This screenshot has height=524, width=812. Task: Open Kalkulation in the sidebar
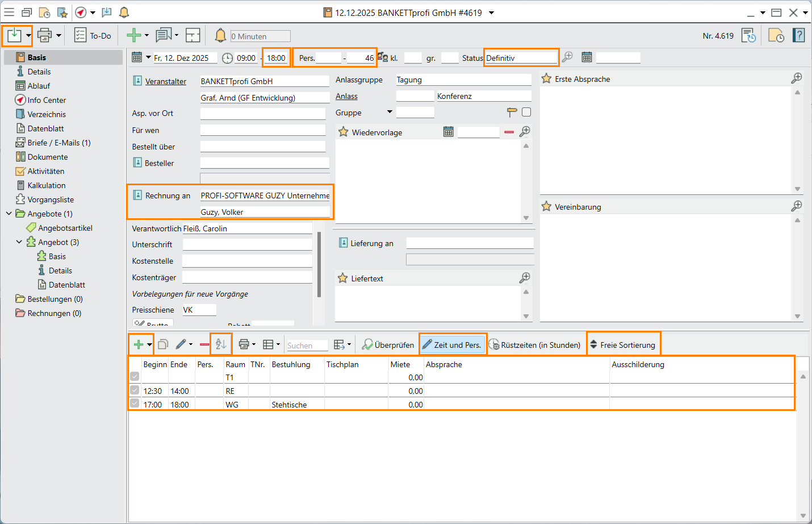pos(46,185)
